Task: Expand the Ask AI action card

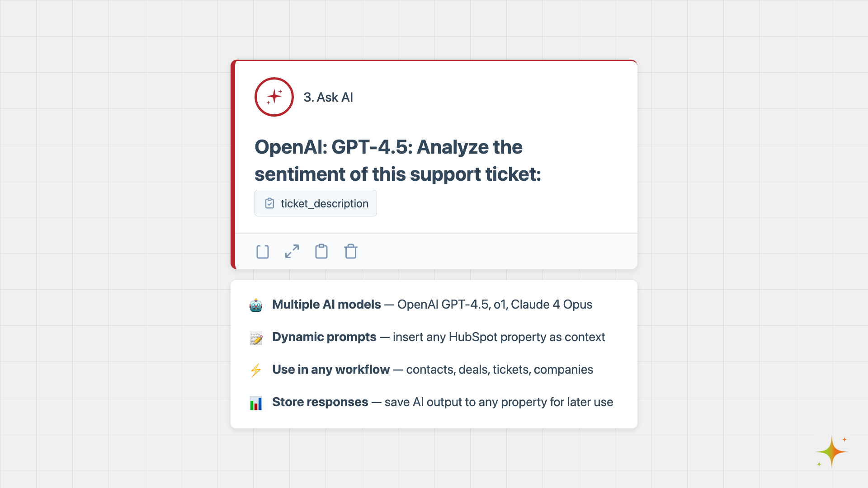Action: [292, 252]
